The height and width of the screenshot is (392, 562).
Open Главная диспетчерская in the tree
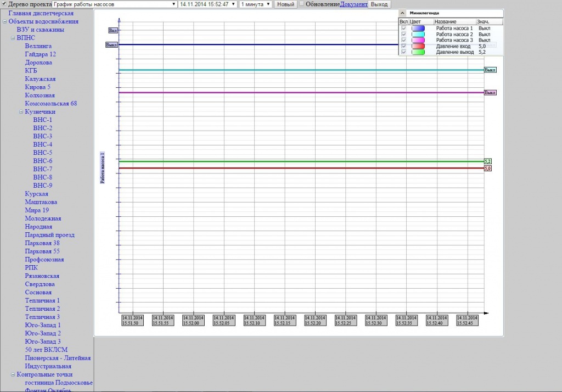pos(41,13)
